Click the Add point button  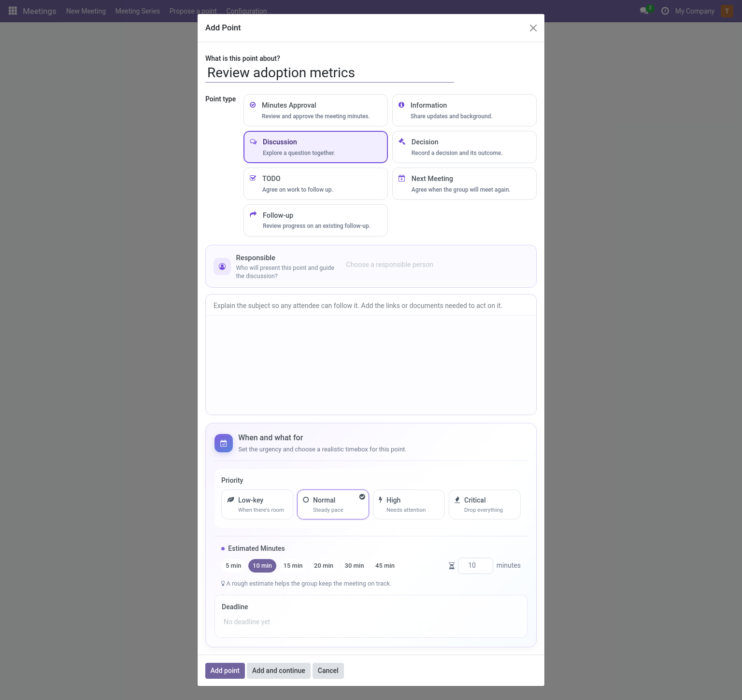coord(225,671)
